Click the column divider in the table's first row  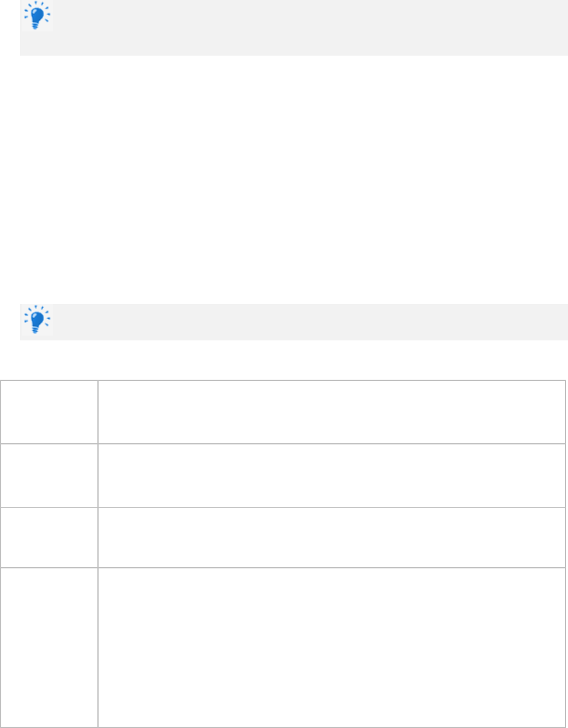97,412
